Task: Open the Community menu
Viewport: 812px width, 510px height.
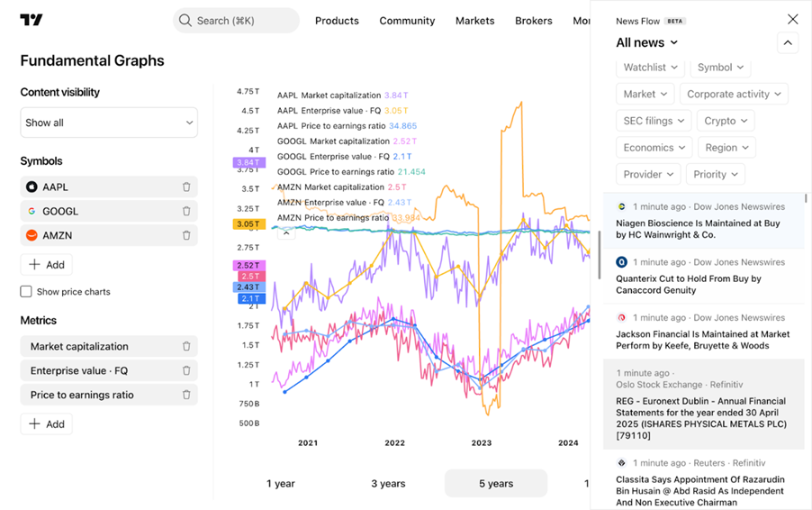Action: (x=407, y=21)
